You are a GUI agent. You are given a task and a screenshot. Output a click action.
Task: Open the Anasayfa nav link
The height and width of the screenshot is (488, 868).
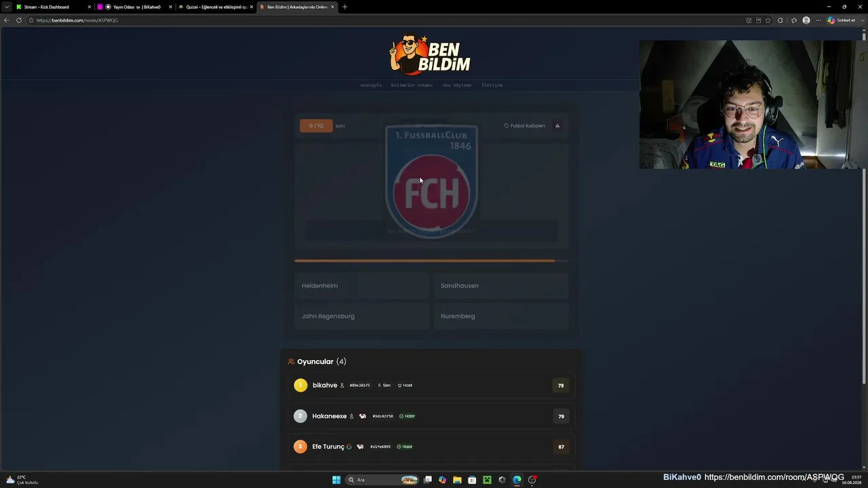(371, 85)
